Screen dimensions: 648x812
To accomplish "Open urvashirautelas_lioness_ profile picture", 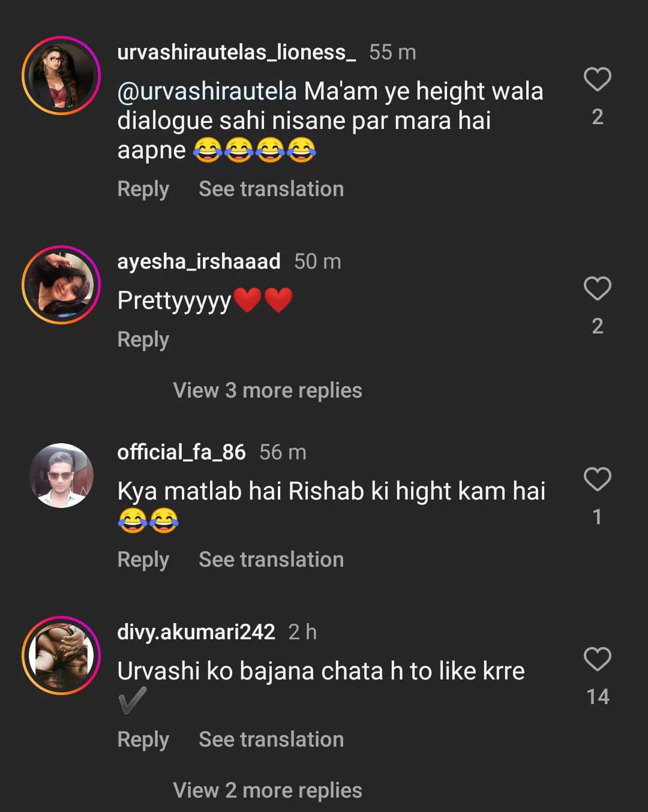I will click(x=61, y=76).
